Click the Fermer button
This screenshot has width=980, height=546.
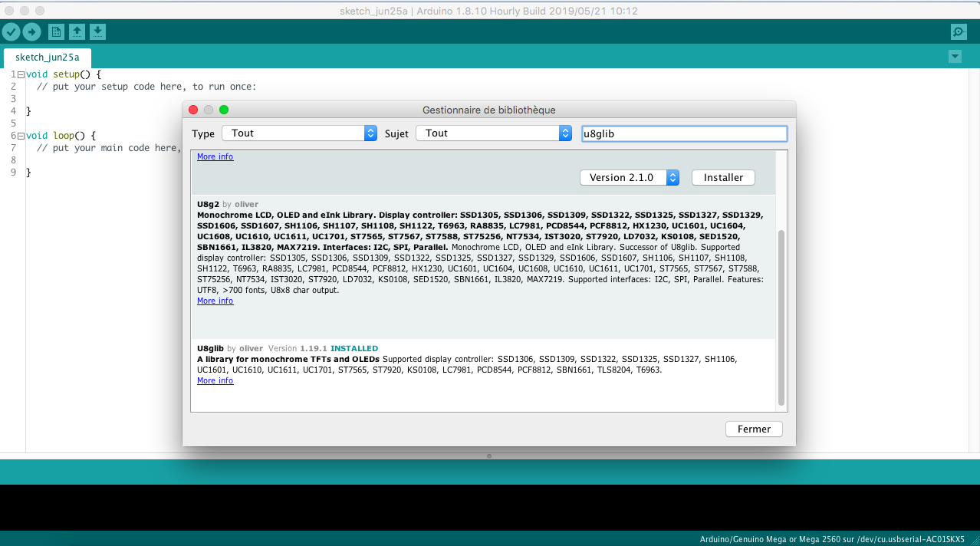tap(754, 429)
